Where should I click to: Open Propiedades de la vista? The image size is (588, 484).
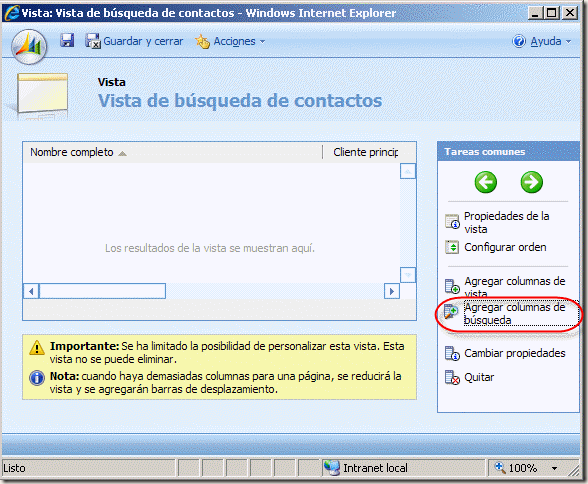tap(506, 222)
